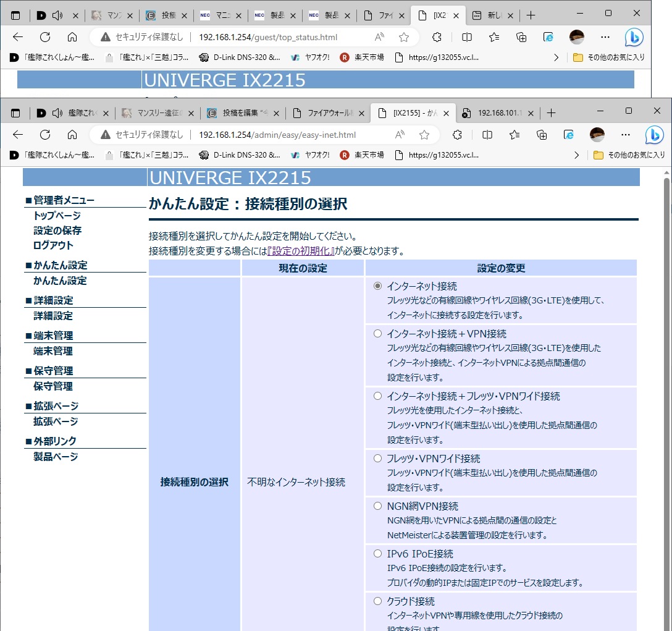Open Settings and more menu in rear window
672x631 pixels.
(605, 37)
